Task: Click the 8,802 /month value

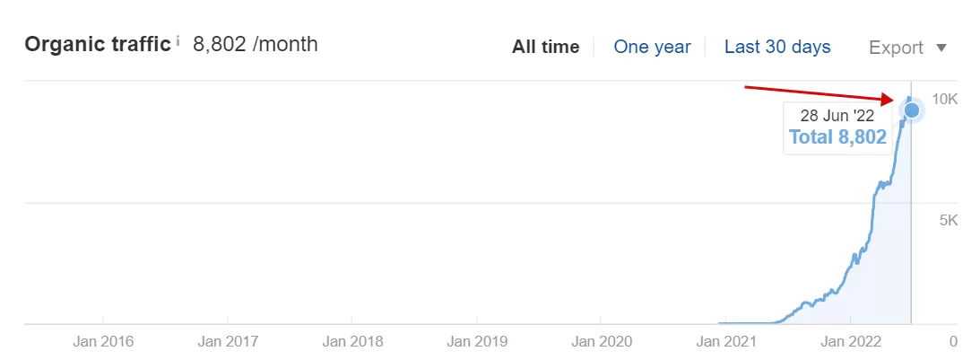Action: point(255,44)
